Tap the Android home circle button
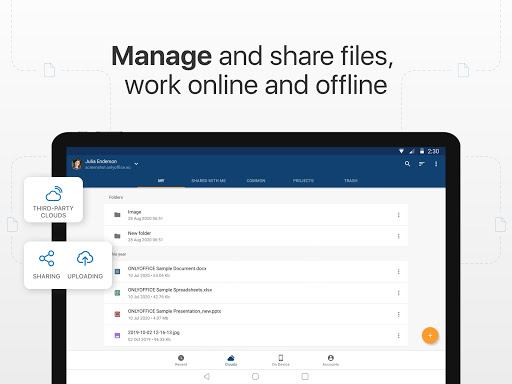This screenshot has height=384, width=512. [255, 376]
